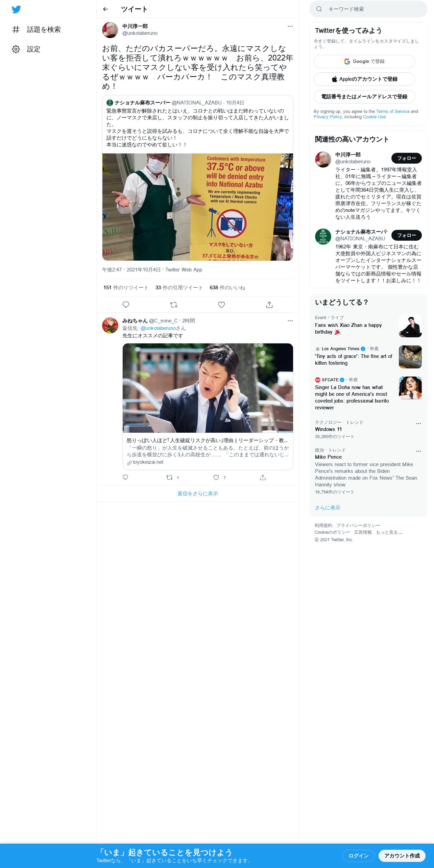This screenshot has height=868, width=434.
Task: Retweet the main tweet icon
Action: pos(174,305)
